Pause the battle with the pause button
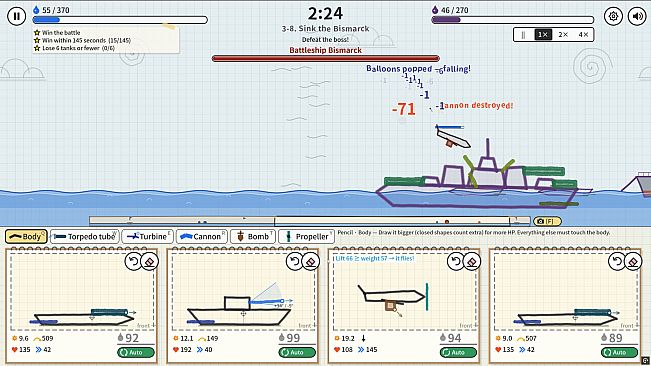The image size is (651, 366). point(17,16)
